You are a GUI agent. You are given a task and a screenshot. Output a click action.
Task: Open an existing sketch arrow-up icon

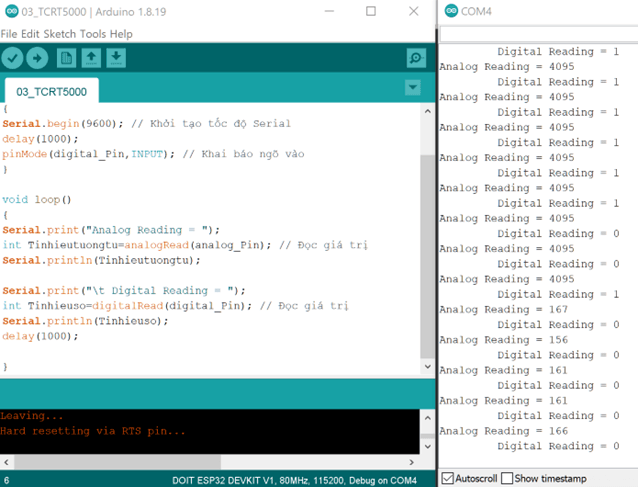(91, 58)
